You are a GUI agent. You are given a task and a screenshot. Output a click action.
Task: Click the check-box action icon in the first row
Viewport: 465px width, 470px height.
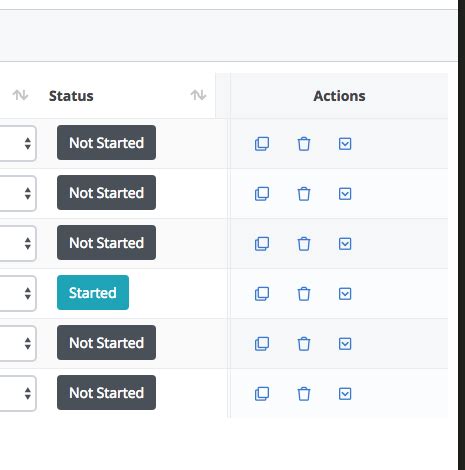point(345,144)
